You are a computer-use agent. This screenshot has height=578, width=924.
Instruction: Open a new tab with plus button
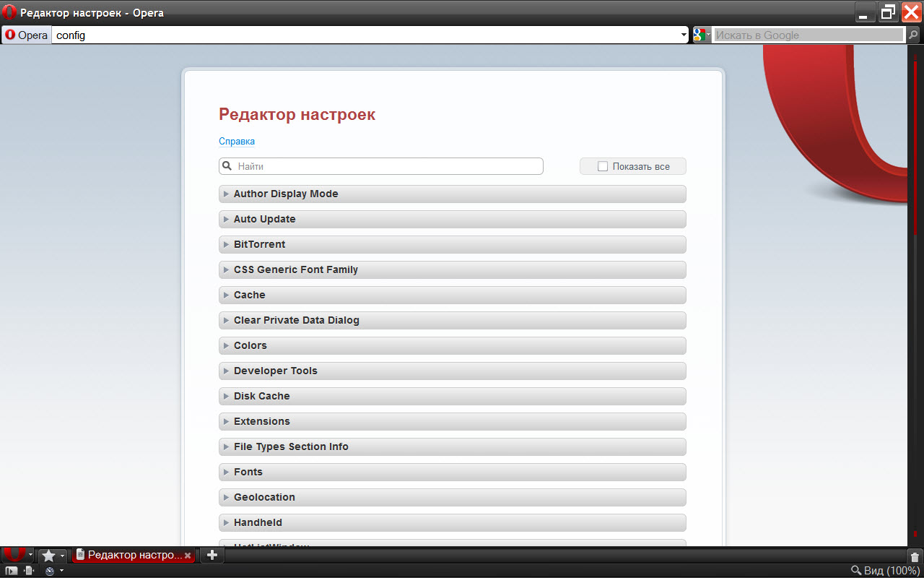coord(212,555)
